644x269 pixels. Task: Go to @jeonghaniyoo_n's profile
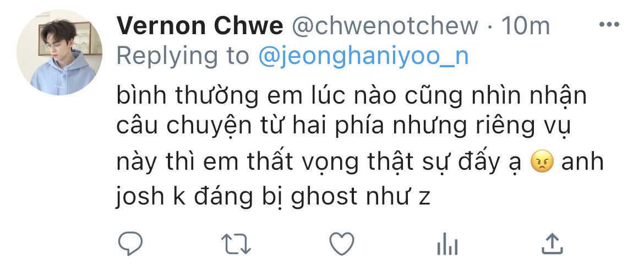[x=363, y=56]
